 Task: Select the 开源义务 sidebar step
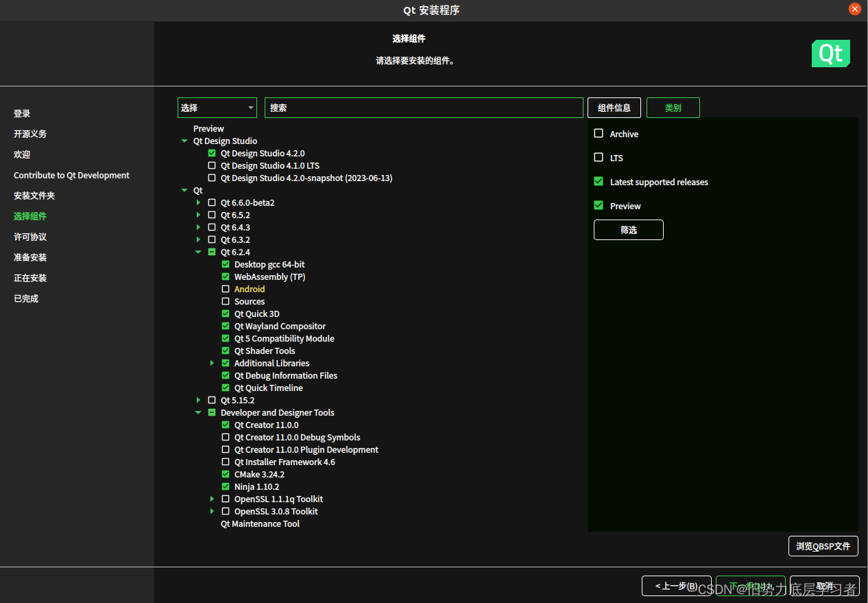pyautogui.click(x=30, y=134)
